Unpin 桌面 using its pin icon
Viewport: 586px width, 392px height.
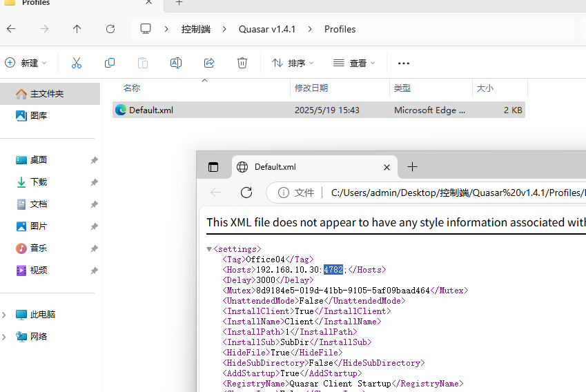point(94,160)
